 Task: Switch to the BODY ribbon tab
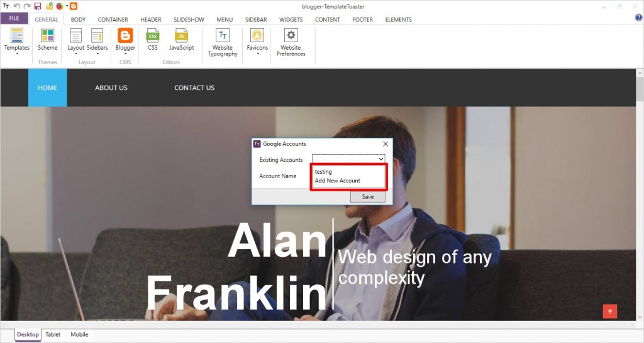[78, 20]
